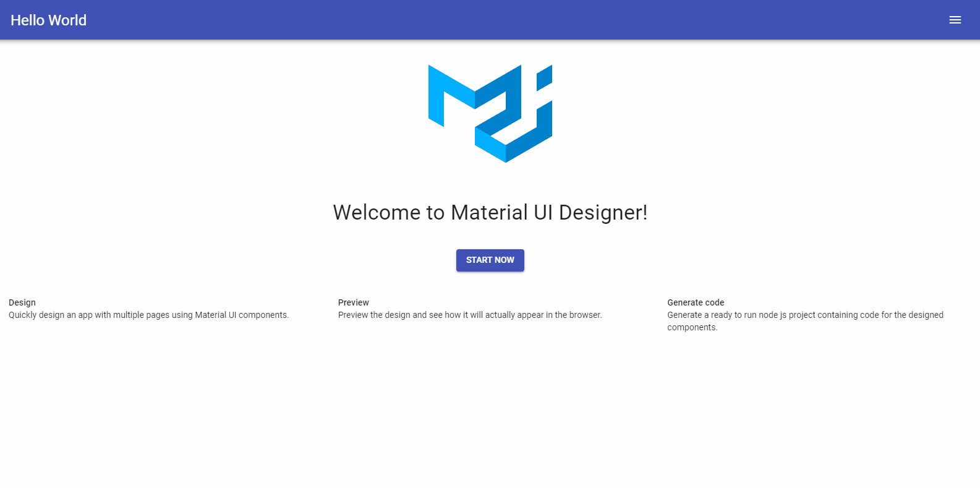This screenshot has height=488, width=980.
Task: Click the Welcome to Material UI Designer heading
Action: point(490,212)
